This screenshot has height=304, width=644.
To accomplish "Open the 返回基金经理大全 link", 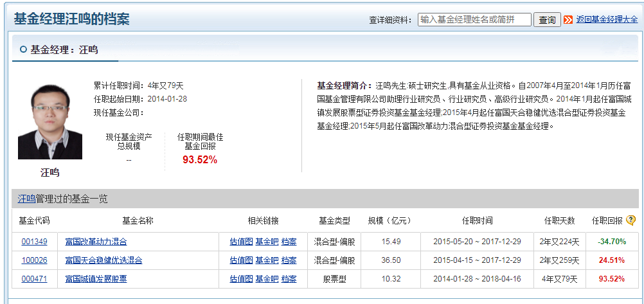I will (x=607, y=20).
